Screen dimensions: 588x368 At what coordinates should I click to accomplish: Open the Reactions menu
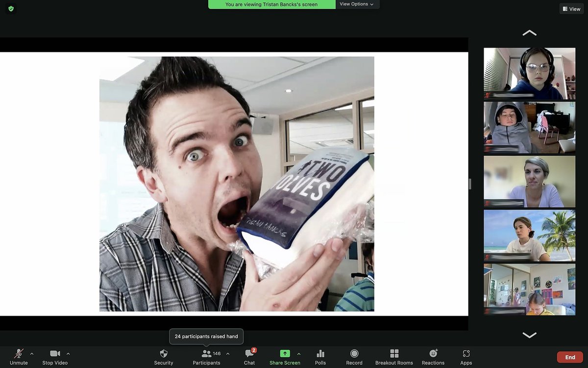433,357
